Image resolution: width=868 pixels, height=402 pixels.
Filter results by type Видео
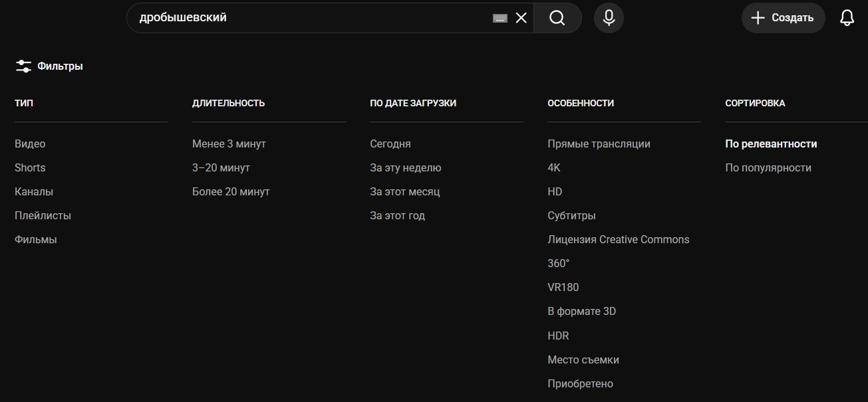30,144
